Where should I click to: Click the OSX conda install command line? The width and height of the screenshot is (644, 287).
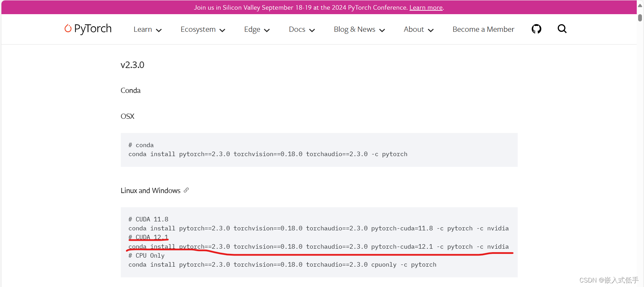pos(268,154)
